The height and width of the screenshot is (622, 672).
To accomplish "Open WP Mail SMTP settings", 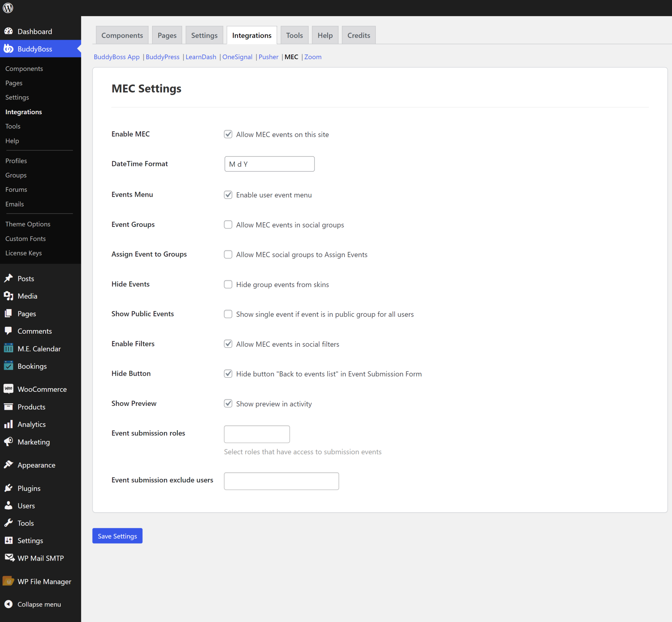I will click(40, 558).
